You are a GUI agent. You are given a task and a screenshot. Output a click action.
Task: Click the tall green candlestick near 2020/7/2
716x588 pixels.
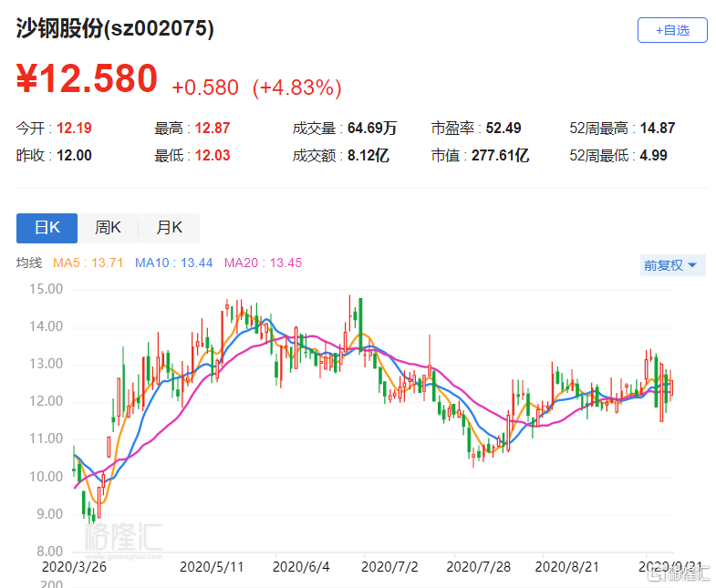361,325
